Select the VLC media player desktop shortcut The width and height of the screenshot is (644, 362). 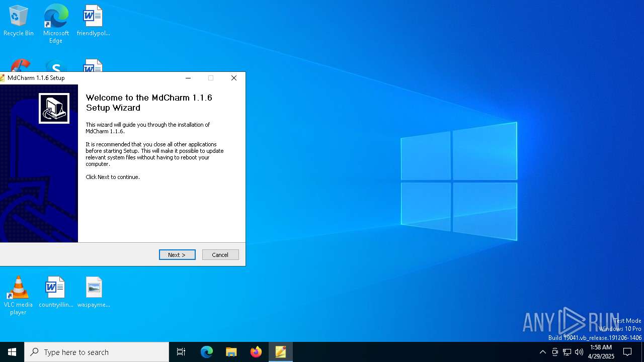click(x=18, y=296)
